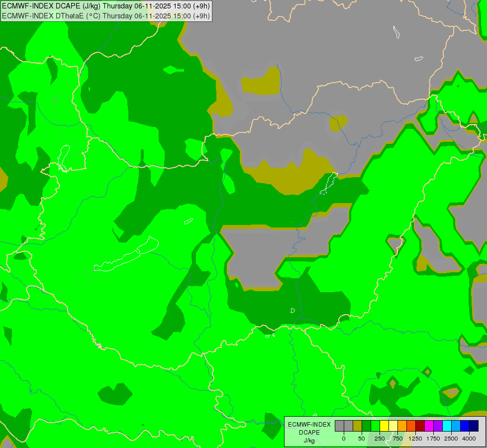Click the legend tick label '4000'
Screen dimensions: 487x448
(x=469, y=439)
